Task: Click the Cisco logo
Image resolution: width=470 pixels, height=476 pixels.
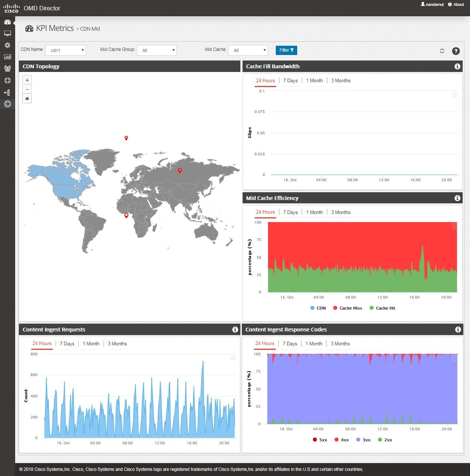Action: coord(11,8)
